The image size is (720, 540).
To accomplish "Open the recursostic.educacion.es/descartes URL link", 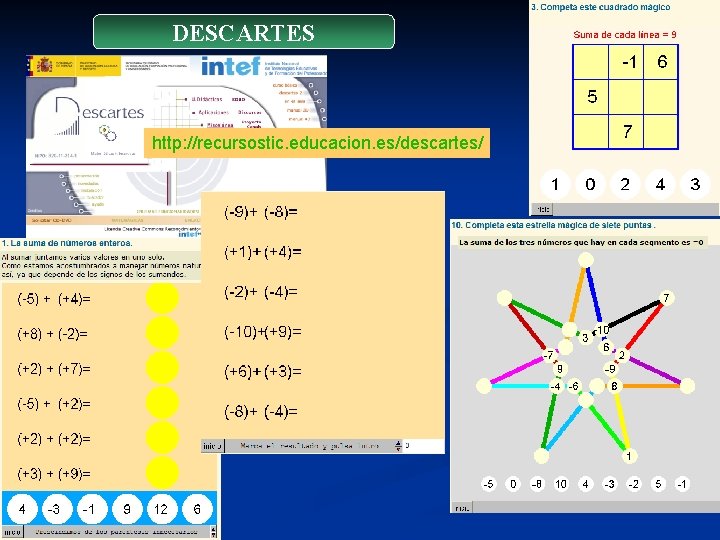I will point(317,143).
